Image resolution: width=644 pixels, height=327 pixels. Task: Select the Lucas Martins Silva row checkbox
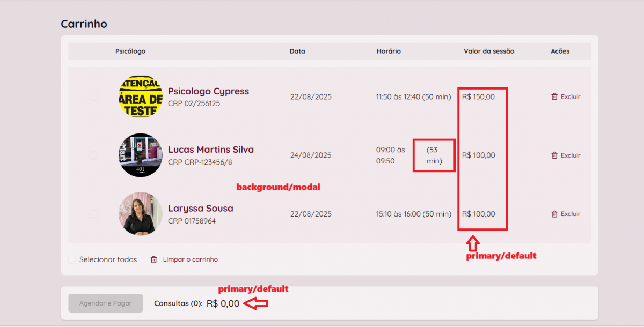[93, 155]
